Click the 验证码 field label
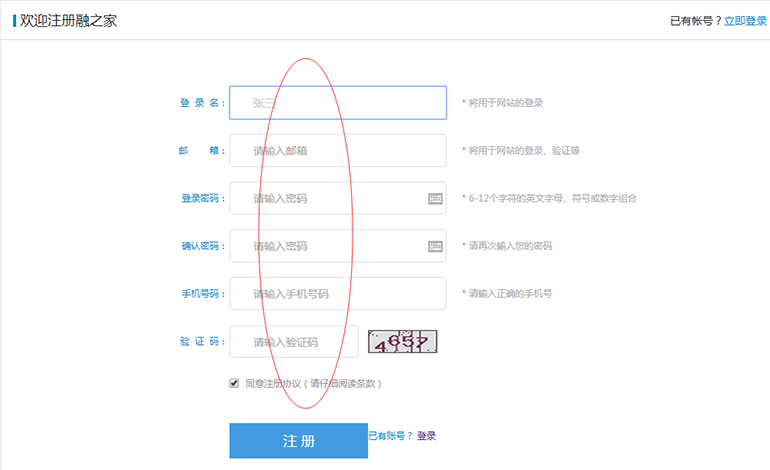The width and height of the screenshot is (770, 470). [201, 343]
